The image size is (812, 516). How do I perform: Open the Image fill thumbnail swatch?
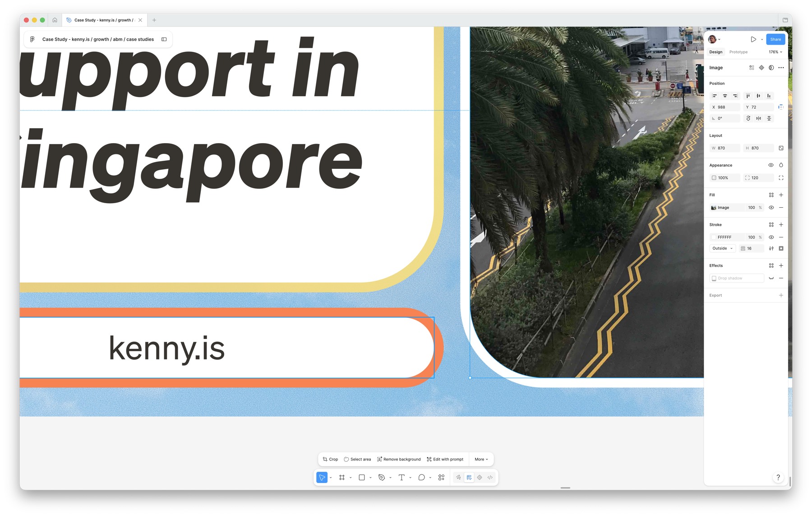[714, 208]
